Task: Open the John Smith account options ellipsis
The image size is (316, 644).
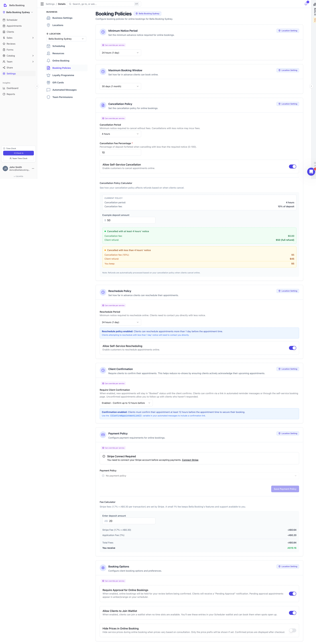Action: (33, 168)
